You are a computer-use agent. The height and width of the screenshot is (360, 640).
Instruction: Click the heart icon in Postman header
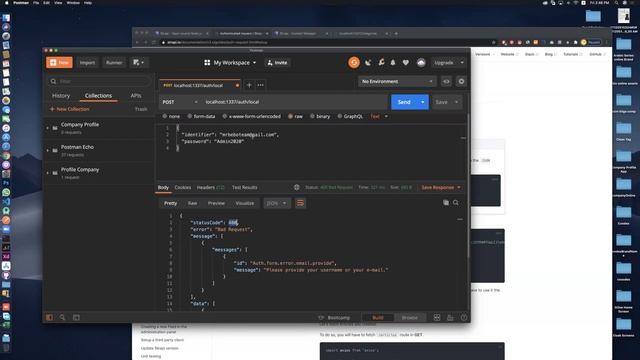tap(406, 62)
